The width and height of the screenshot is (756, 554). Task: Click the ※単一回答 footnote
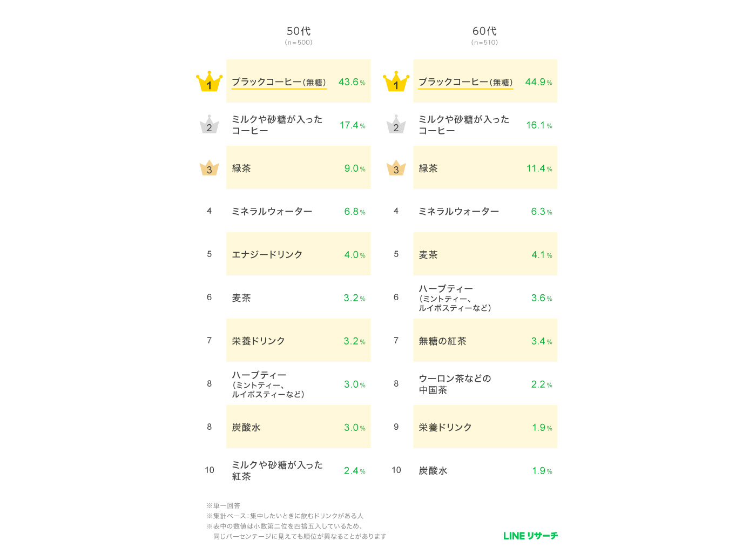click(x=223, y=505)
